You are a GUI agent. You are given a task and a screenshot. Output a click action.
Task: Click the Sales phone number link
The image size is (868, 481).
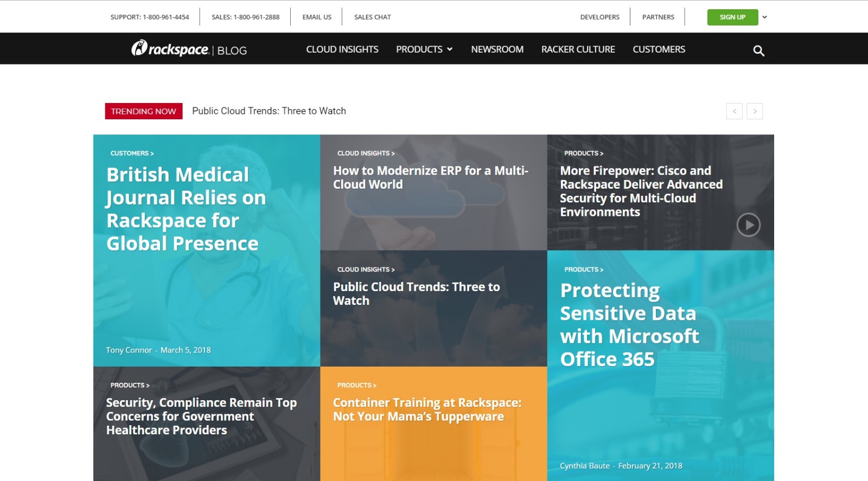[x=246, y=17]
